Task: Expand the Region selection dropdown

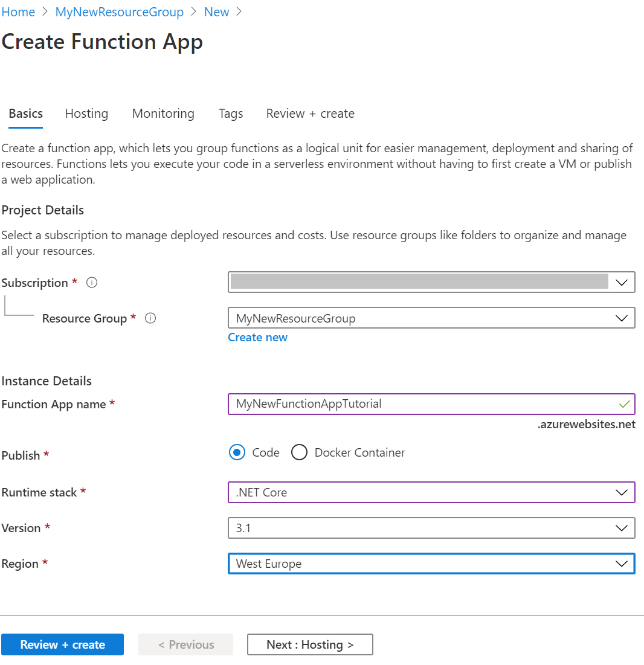Action: [622, 564]
